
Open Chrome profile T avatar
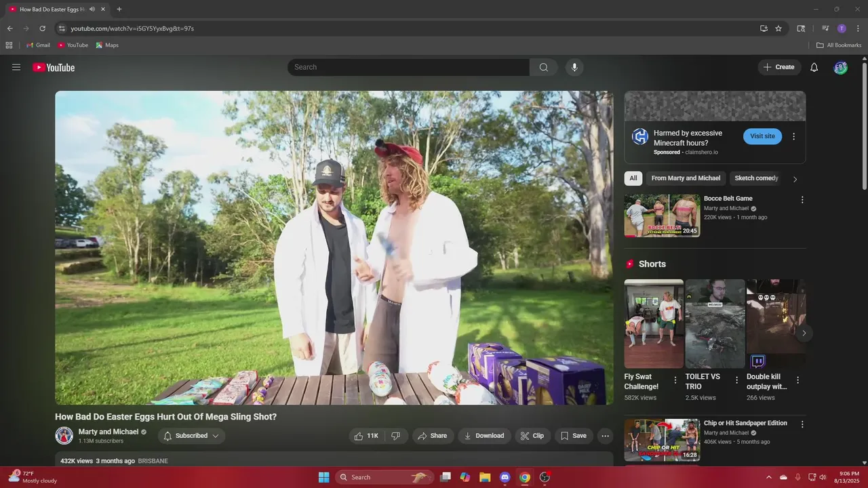tap(842, 28)
